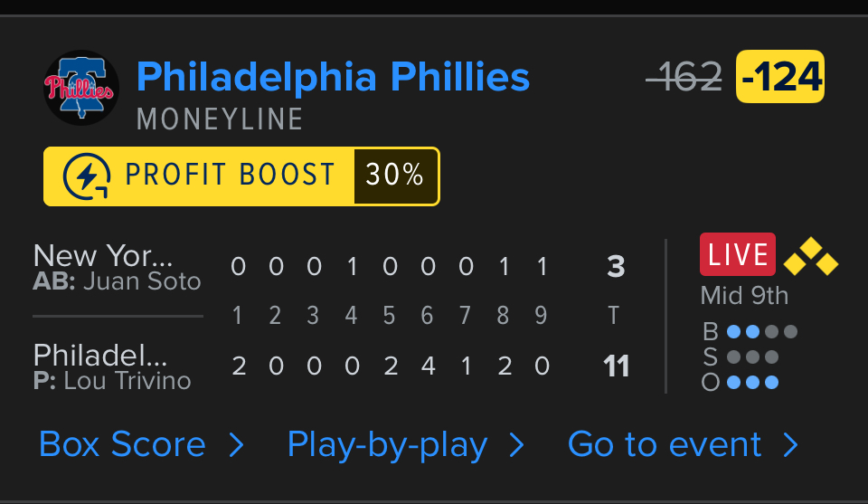This screenshot has height=504, width=868.
Task: Click the Phillies team logo
Action: click(81, 88)
